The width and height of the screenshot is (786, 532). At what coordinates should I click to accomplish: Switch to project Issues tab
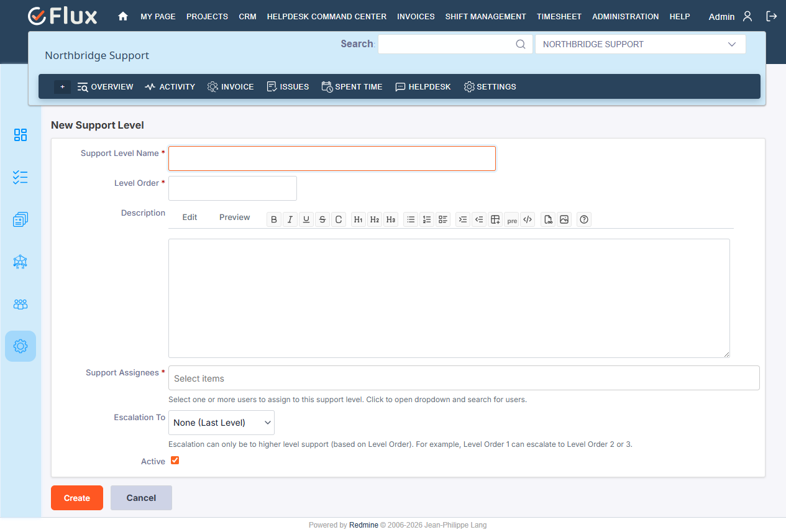tap(288, 87)
